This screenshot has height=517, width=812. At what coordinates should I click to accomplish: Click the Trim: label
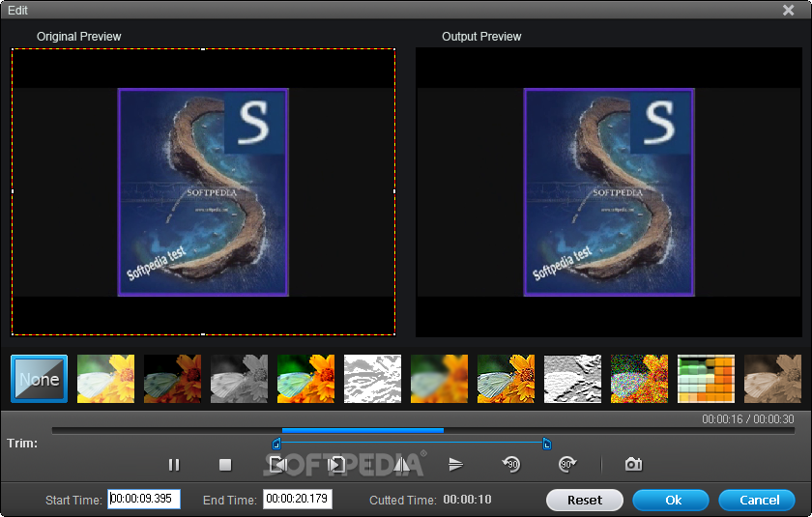22,443
